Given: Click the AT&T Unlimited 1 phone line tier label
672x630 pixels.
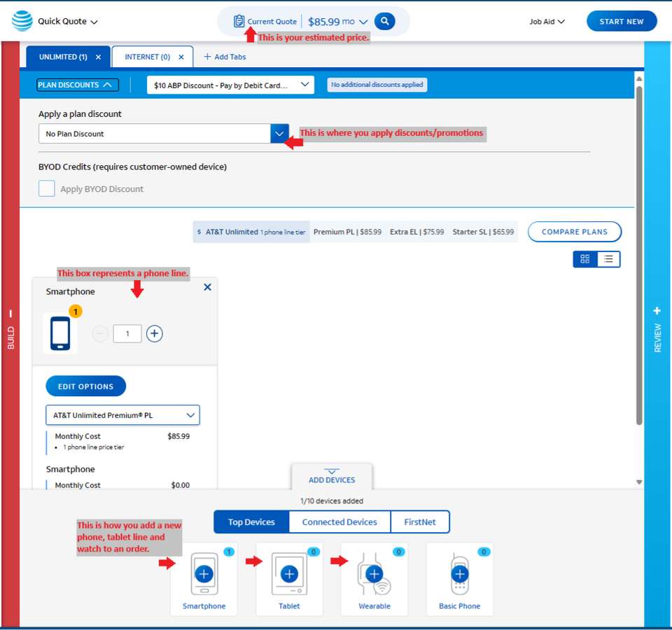Looking at the screenshot, I should (251, 232).
